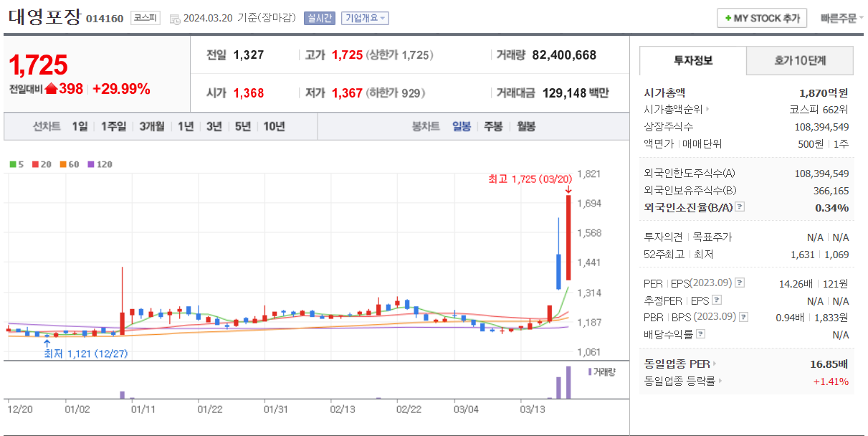Click the 시가총액 value 1,870억원
This screenshot has height=436, width=868.
click(824, 93)
